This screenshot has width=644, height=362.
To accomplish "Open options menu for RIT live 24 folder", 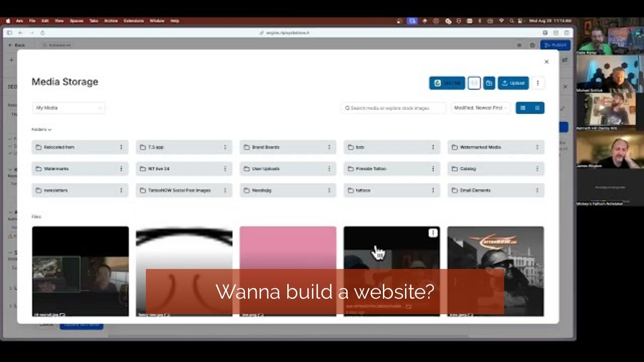I will 225,169.
